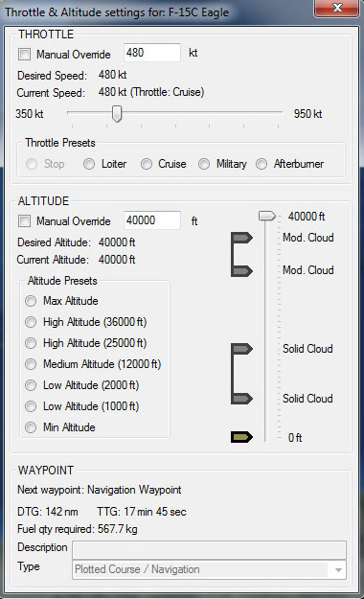The width and height of the screenshot is (364, 599).
Task: Click the lower Mod. Cloud layer marker
Action: coord(241,271)
